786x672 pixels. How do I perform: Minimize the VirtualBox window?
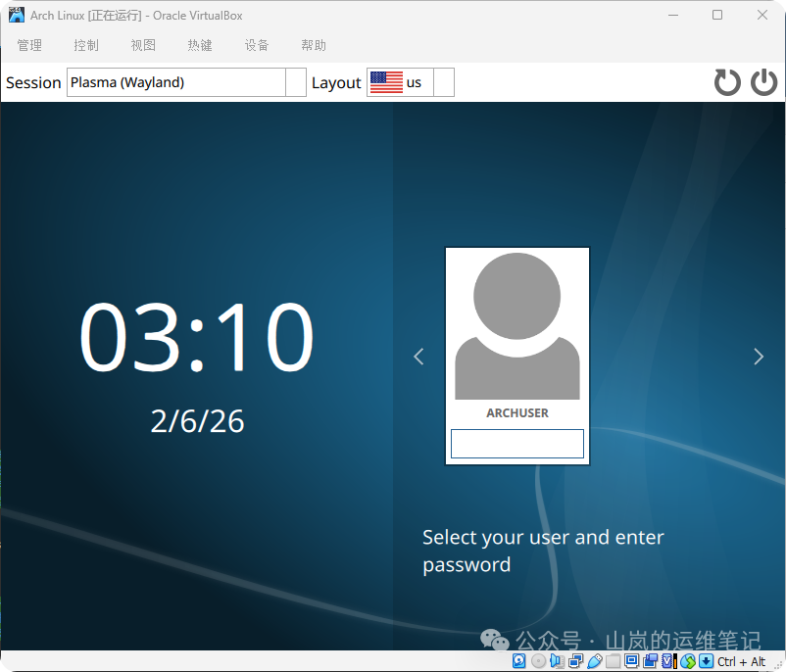click(673, 15)
